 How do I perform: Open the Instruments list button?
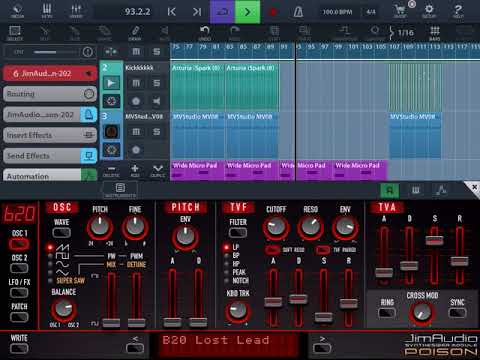tap(120, 190)
